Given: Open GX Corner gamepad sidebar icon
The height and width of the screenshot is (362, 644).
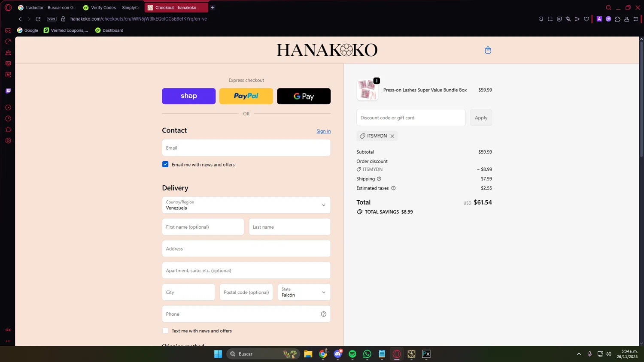Looking at the screenshot, I should click(8, 30).
